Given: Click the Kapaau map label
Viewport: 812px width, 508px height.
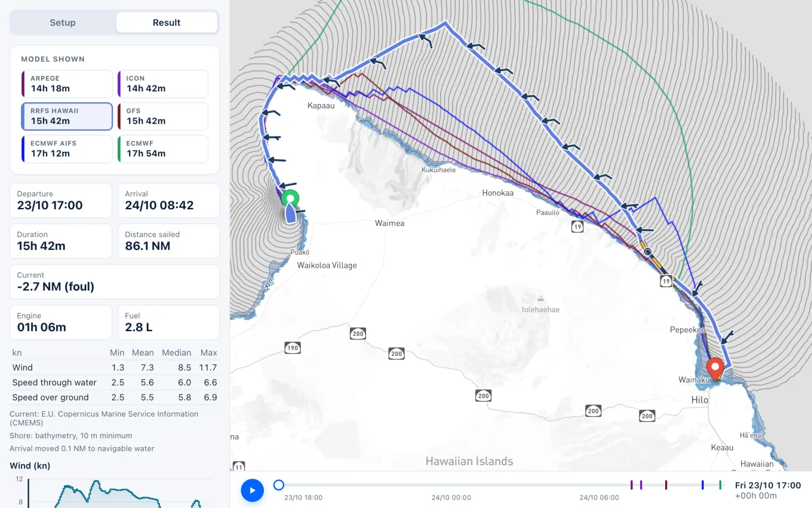Looking at the screenshot, I should tap(322, 106).
